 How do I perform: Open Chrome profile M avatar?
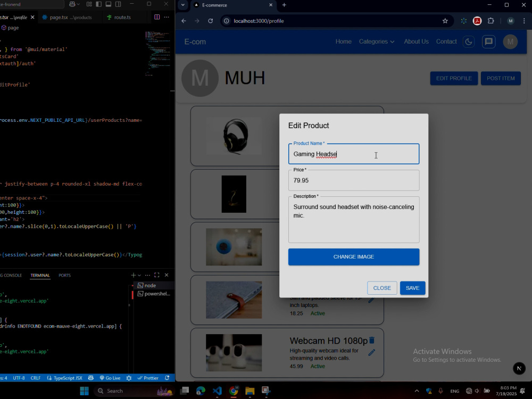point(510,21)
